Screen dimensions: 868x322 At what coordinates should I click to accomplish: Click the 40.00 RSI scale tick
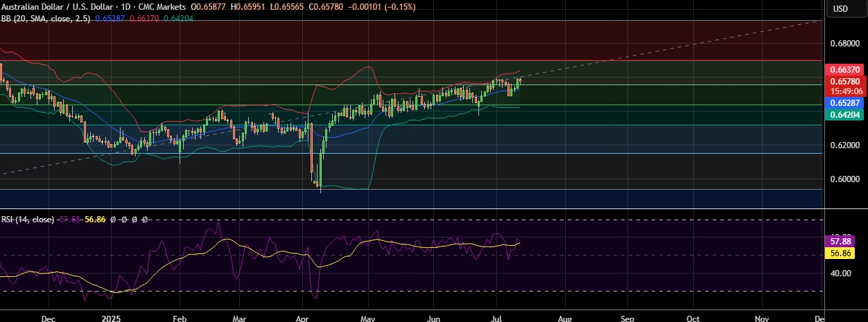[840, 273]
